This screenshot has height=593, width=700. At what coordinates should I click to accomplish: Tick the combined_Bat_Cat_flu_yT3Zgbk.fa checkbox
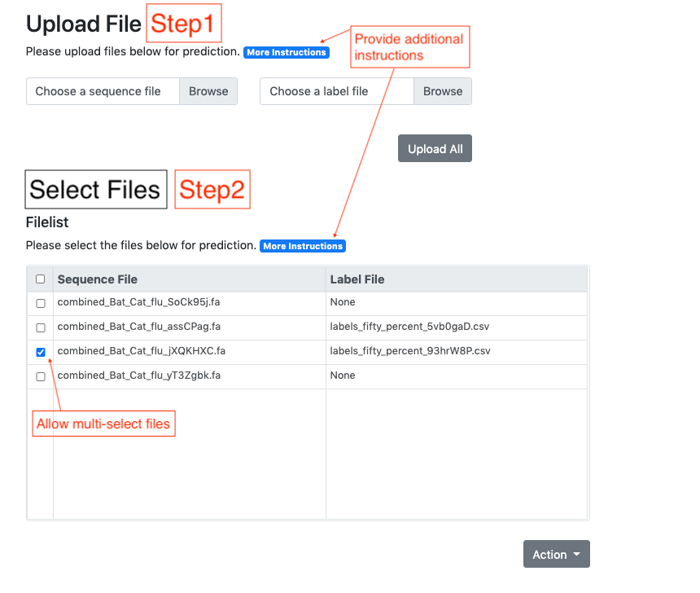(41, 376)
